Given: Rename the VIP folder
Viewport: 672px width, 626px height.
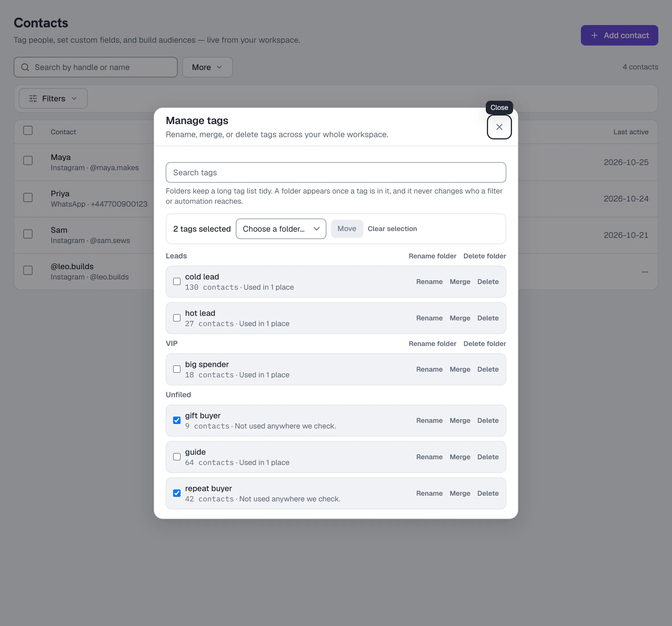Looking at the screenshot, I should click(432, 343).
